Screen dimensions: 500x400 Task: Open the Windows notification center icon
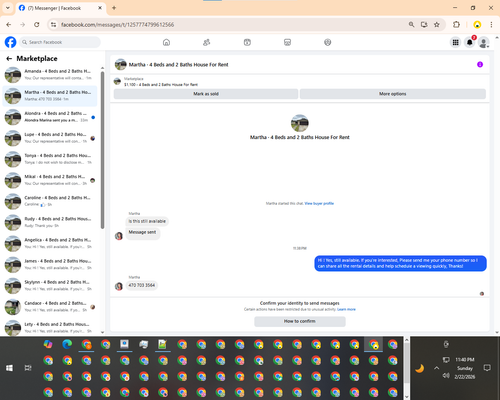[x=487, y=368]
